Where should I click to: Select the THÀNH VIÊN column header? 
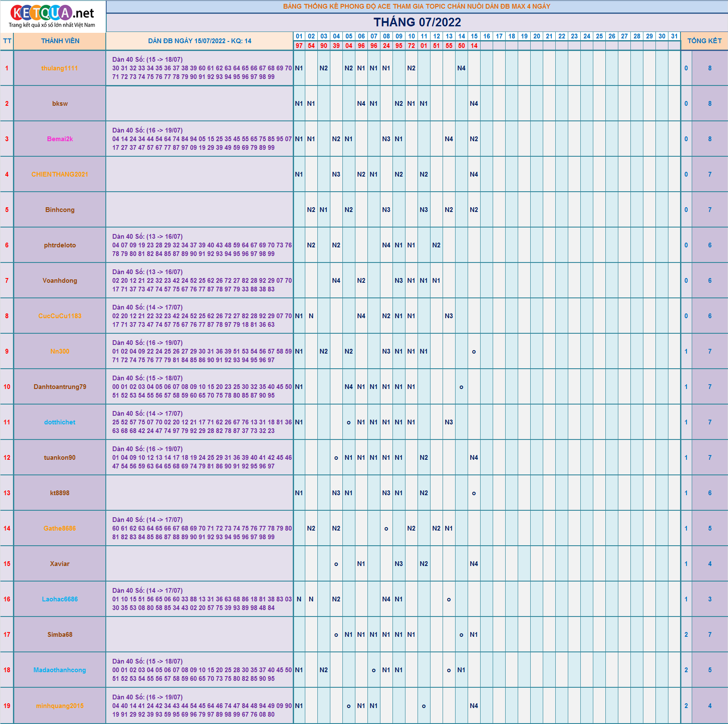(60, 41)
